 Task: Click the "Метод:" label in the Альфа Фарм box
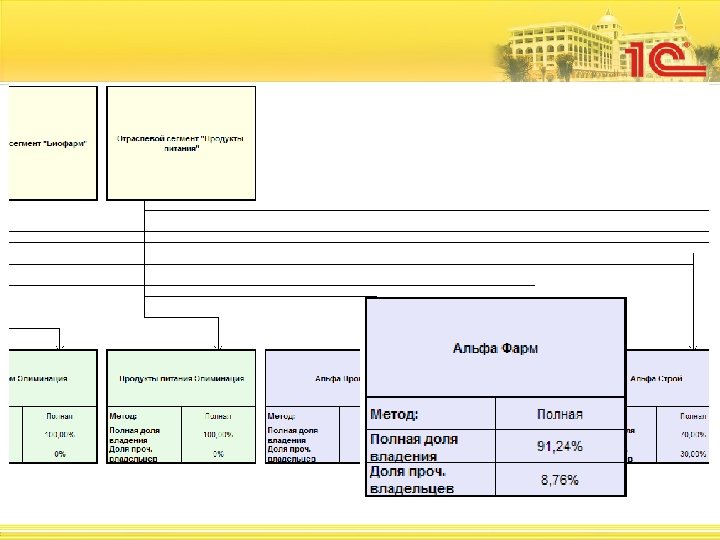coord(394,414)
